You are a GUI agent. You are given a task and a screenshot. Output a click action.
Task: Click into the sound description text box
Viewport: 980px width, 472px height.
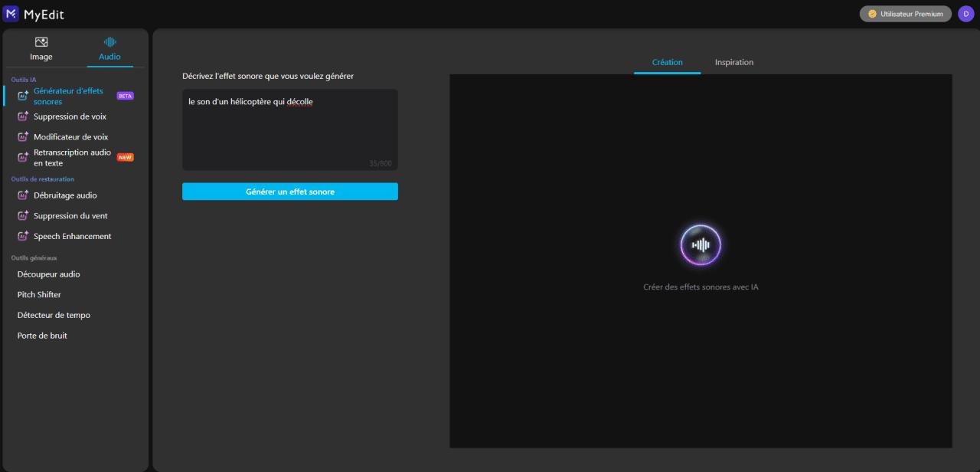(290, 129)
